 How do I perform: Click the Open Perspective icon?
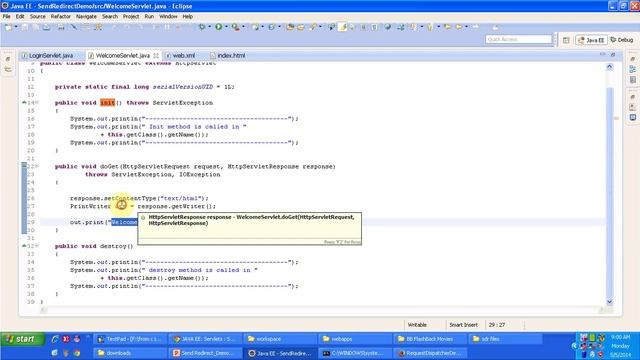(x=566, y=40)
